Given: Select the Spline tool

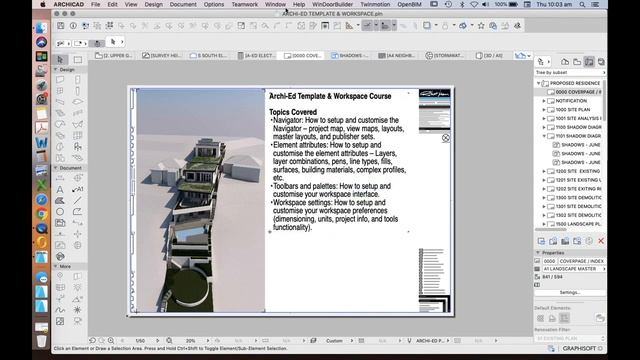Looking at the screenshot, I should 60,310.
